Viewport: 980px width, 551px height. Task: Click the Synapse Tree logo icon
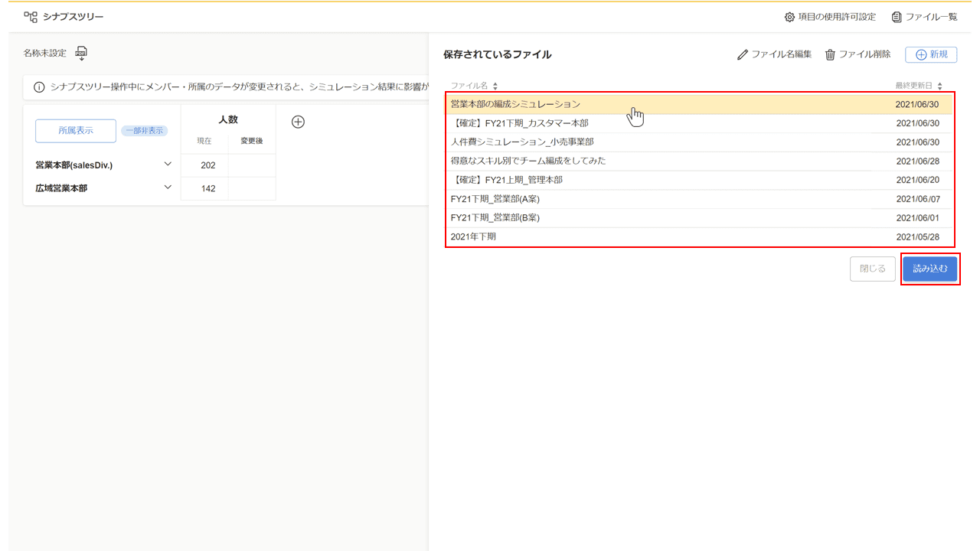(31, 17)
